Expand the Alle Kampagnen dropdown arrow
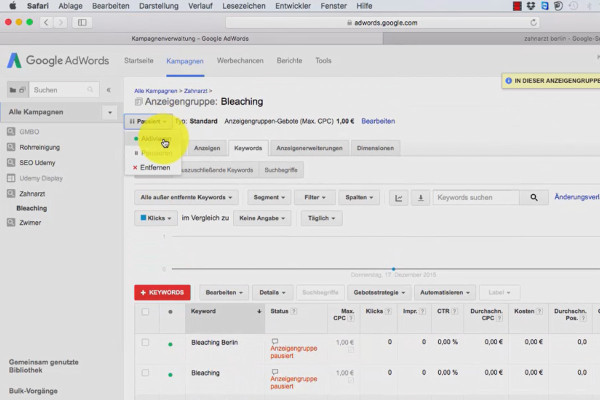600x400 pixels. [x=110, y=113]
